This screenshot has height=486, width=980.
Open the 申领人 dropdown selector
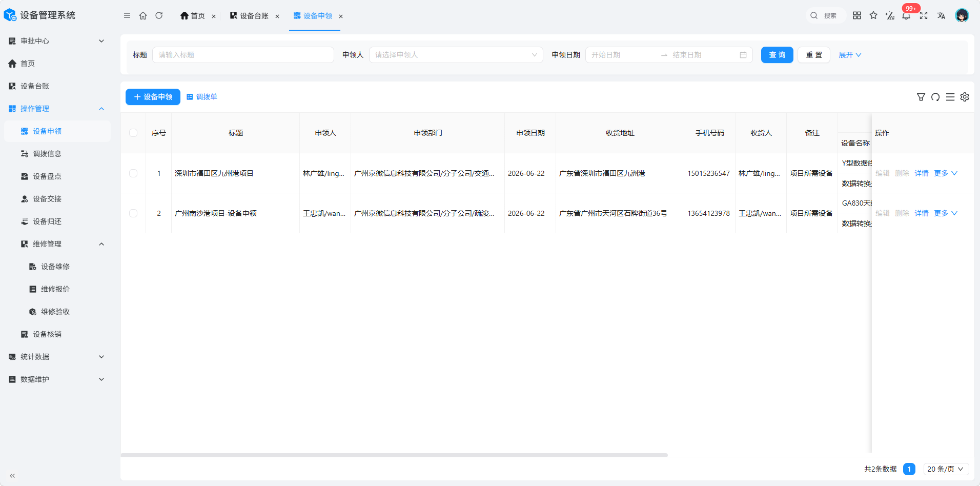click(456, 55)
